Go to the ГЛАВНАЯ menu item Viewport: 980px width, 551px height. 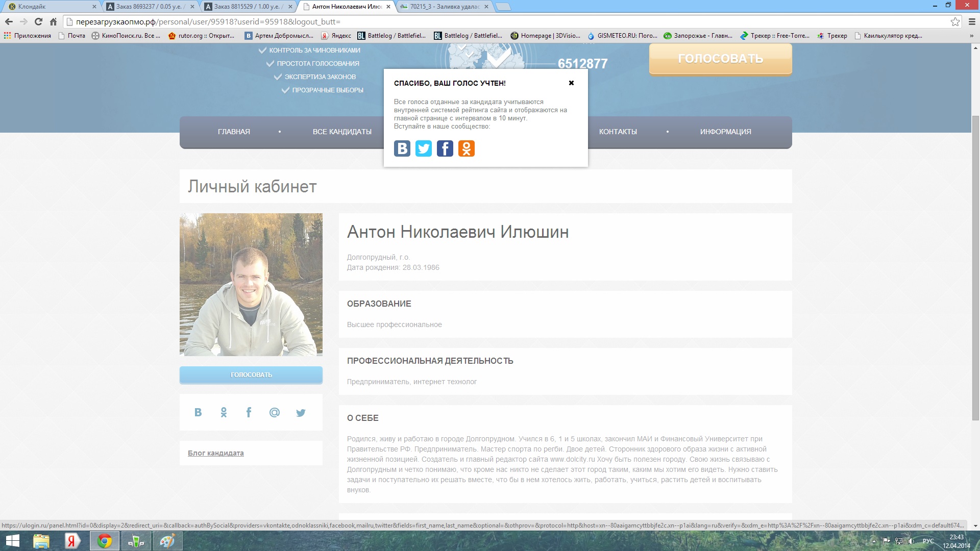click(234, 132)
